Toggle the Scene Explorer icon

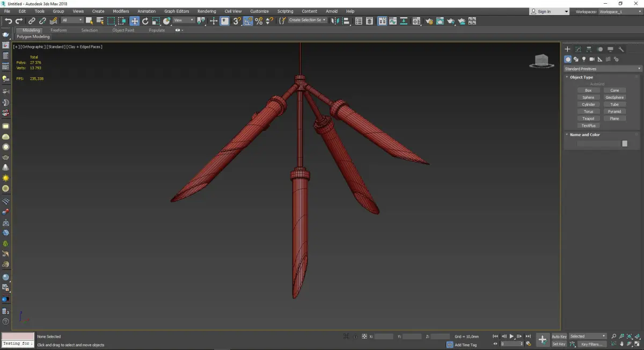pos(358,21)
